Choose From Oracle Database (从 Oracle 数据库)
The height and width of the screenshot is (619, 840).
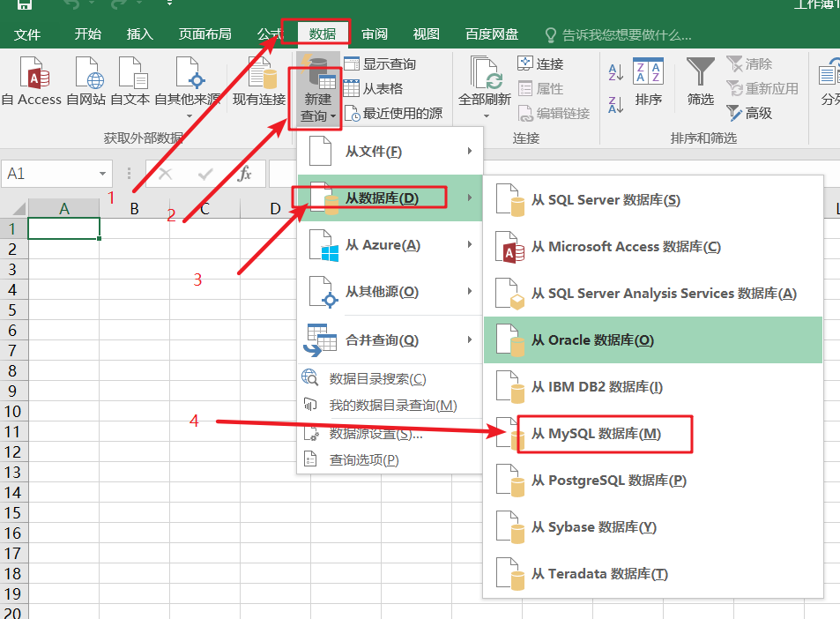click(653, 339)
